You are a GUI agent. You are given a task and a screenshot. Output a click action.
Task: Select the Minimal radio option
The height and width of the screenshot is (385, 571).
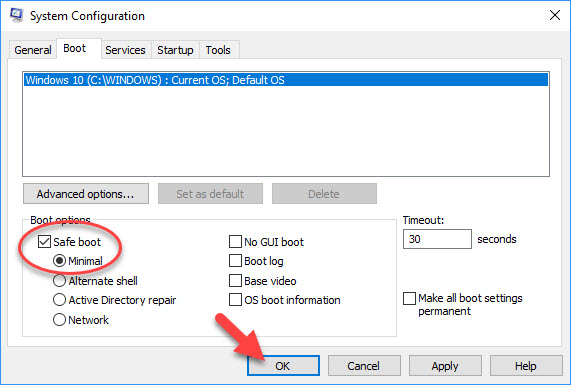click(x=59, y=261)
